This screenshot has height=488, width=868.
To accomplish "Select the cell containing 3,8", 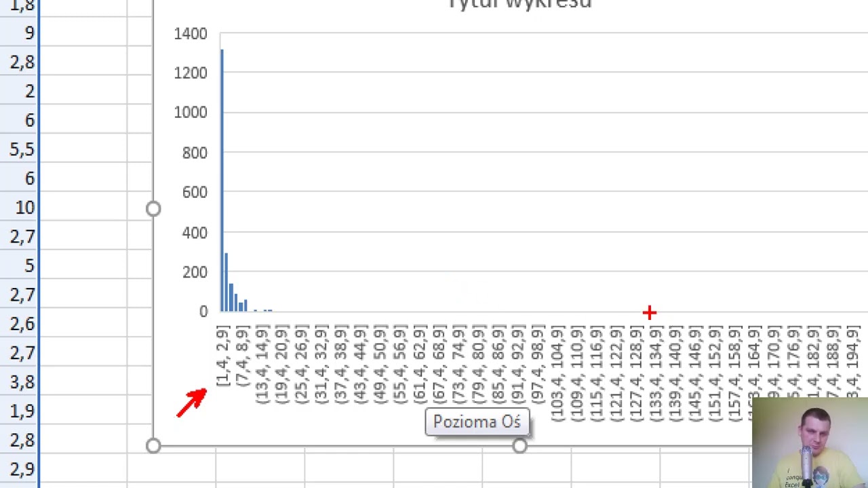I will 20,382.
